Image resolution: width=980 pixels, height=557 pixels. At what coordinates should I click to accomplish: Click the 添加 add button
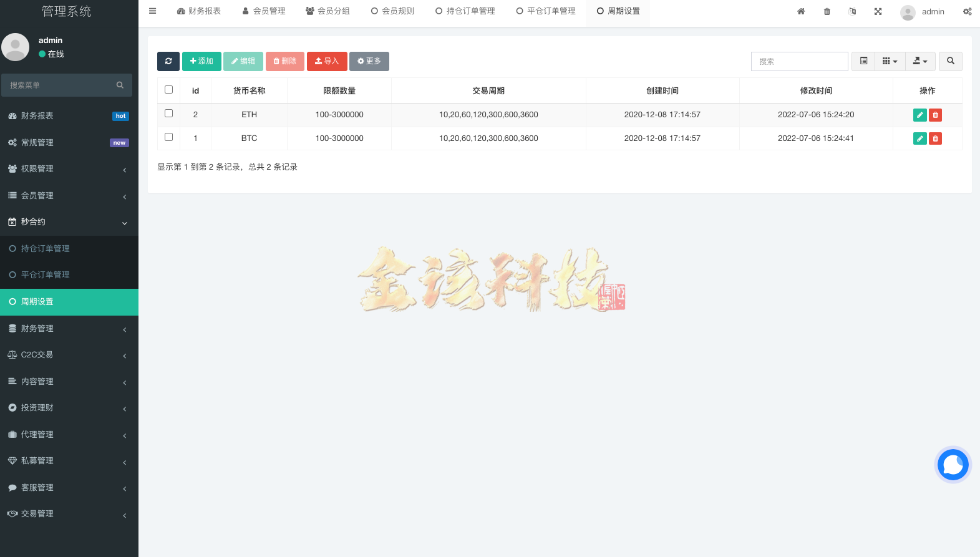click(x=201, y=61)
